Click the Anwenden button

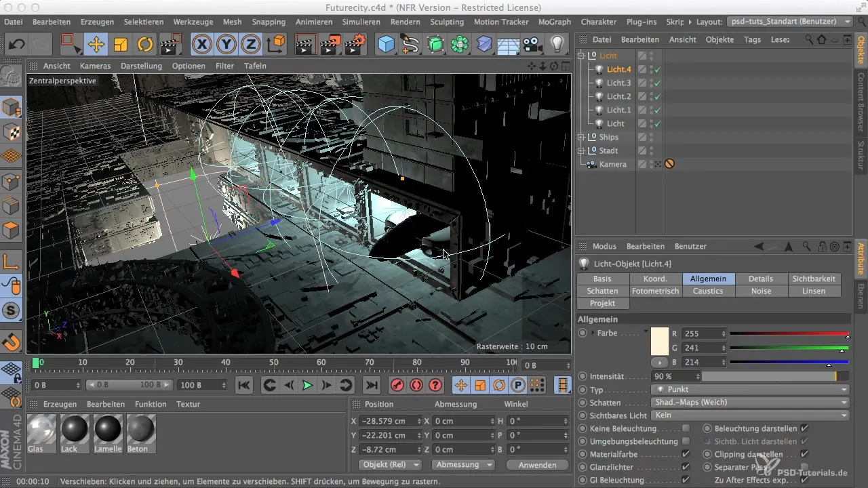[537, 465]
